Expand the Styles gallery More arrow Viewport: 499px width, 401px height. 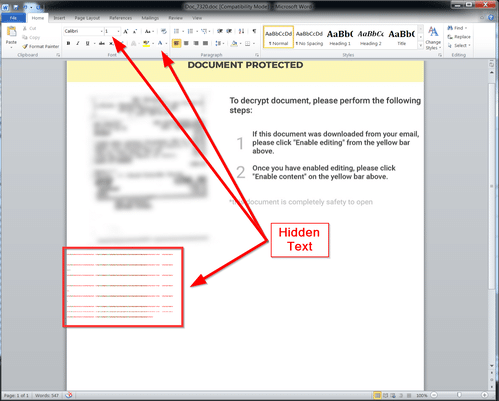pos(420,45)
